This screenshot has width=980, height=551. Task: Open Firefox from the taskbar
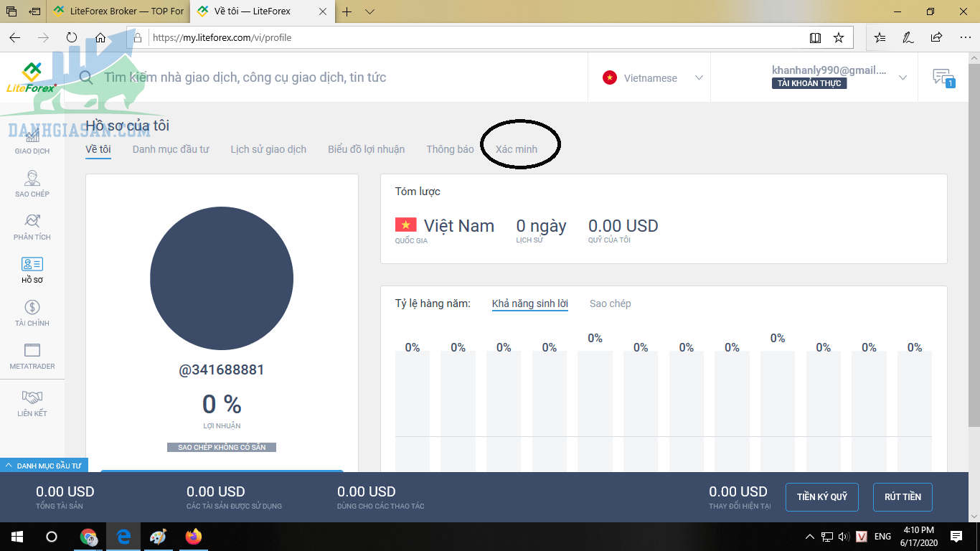click(x=194, y=536)
